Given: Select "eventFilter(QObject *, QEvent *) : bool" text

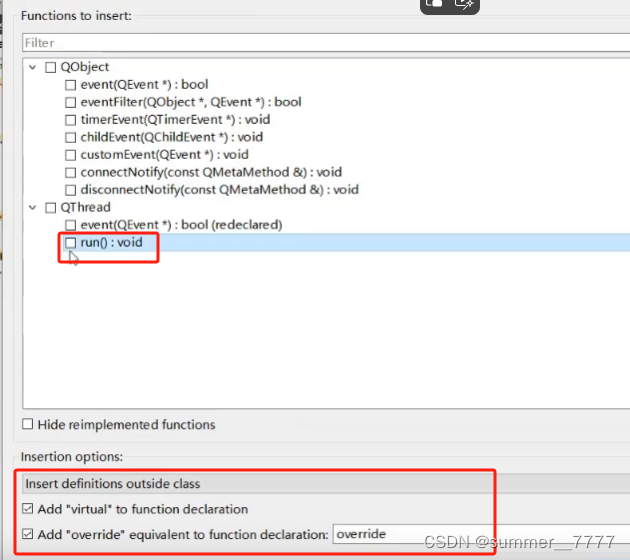Looking at the screenshot, I should point(191,102).
